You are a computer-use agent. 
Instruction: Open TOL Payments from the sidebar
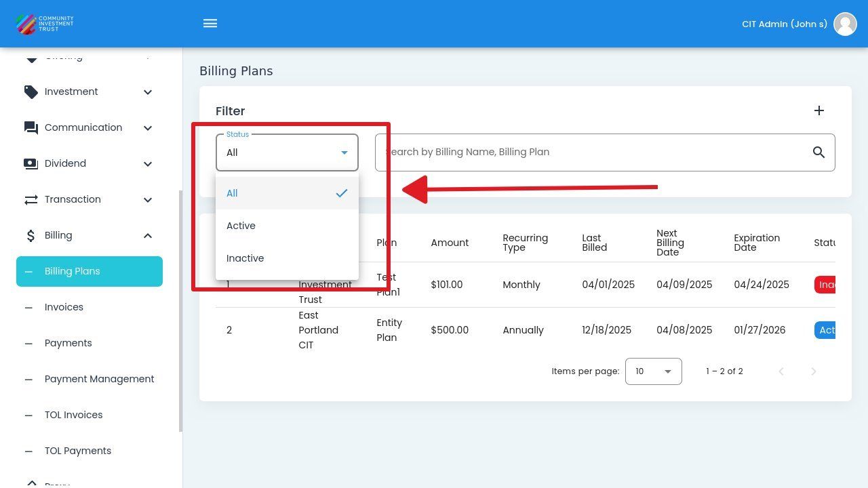[77, 451]
